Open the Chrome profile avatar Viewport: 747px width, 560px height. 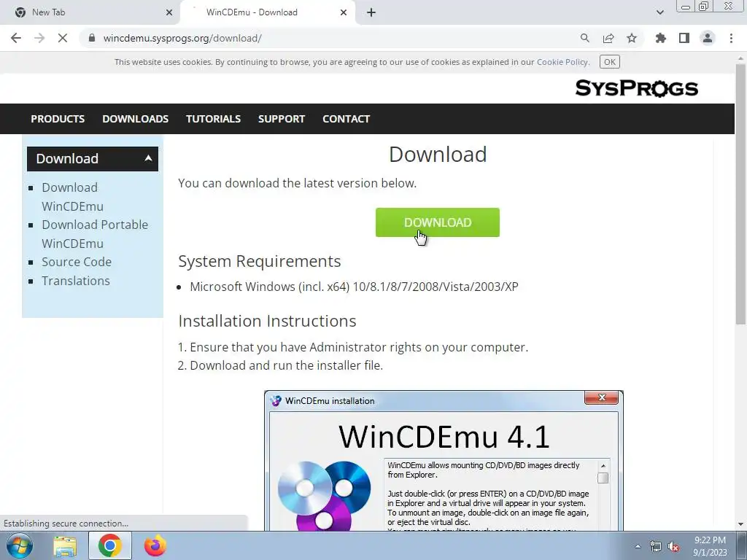click(x=708, y=38)
